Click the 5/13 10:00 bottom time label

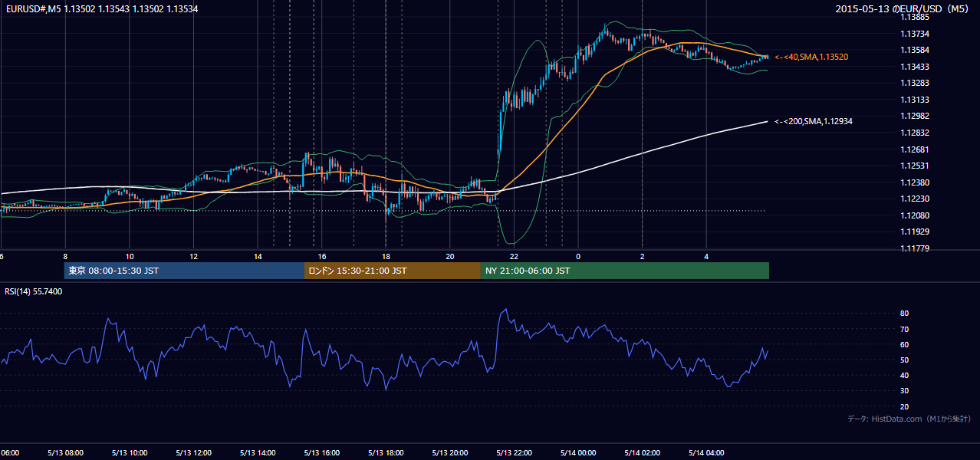(x=130, y=453)
